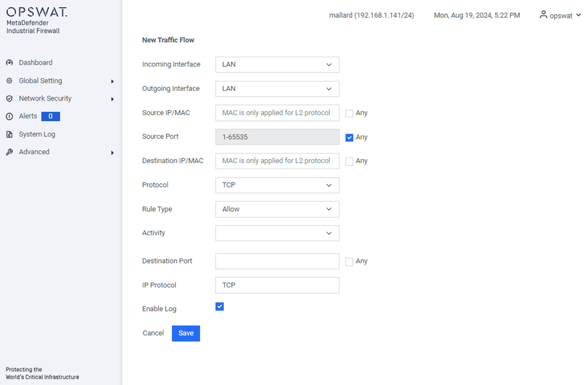
Task: Check the Any box for Destination Port
Action: tap(349, 262)
